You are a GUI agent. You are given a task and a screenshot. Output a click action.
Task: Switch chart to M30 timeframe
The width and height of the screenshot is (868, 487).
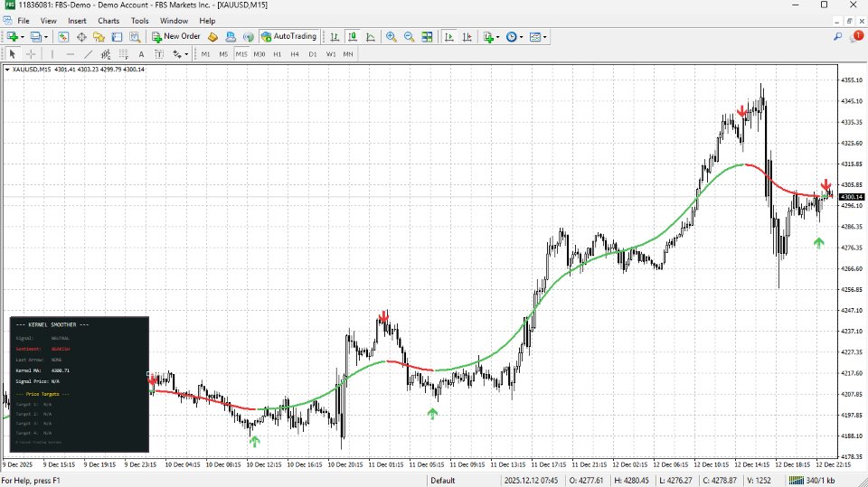pos(259,54)
